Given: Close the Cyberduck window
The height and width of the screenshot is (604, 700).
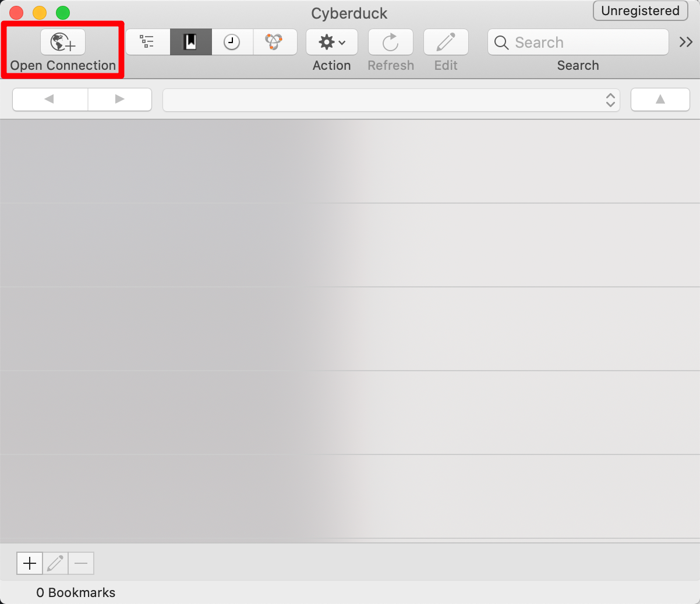Looking at the screenshot, I should click(x=16, y=13).
